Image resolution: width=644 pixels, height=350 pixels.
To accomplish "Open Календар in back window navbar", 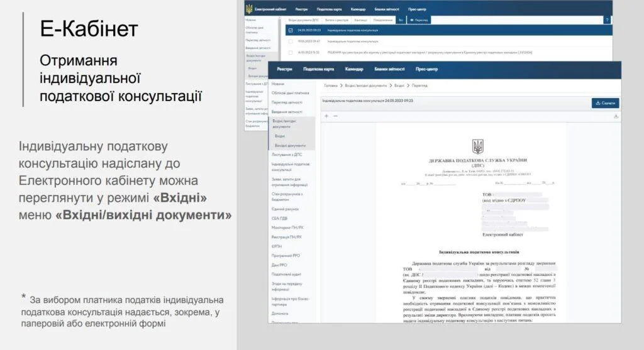I will tap(358, 9).
